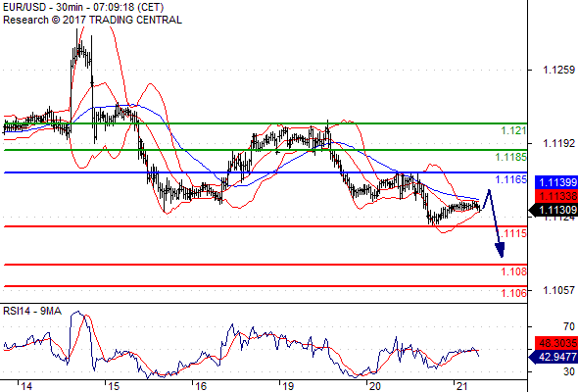578x392 pixels.
Task: Select the green 1.121 resistance label
Action: [513, 130]
